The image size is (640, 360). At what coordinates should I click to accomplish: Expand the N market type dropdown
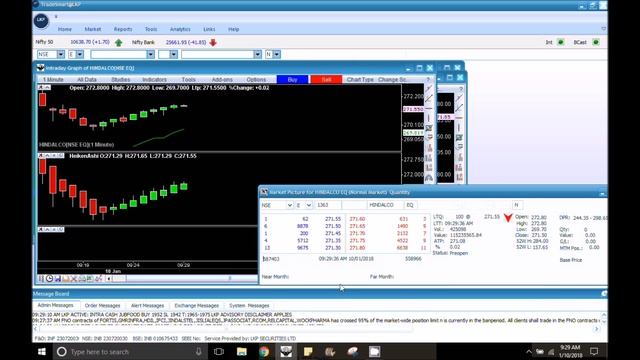click(x=277, y=54)
